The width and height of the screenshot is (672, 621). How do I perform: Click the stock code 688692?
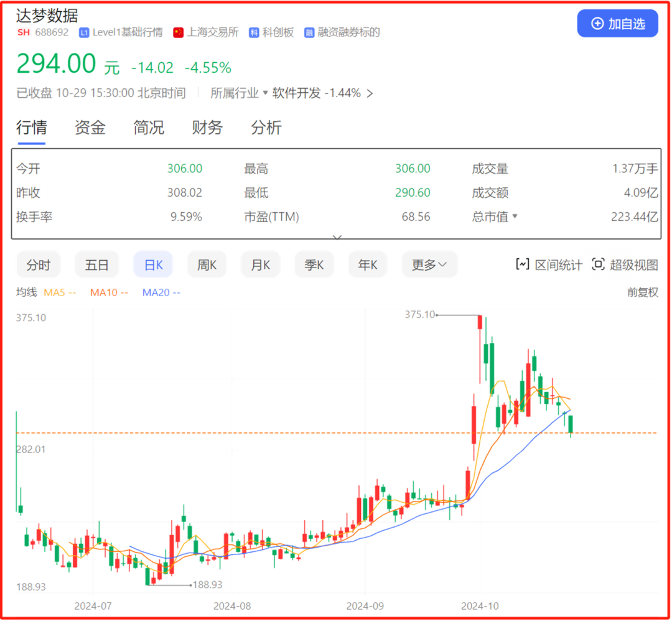52,32
